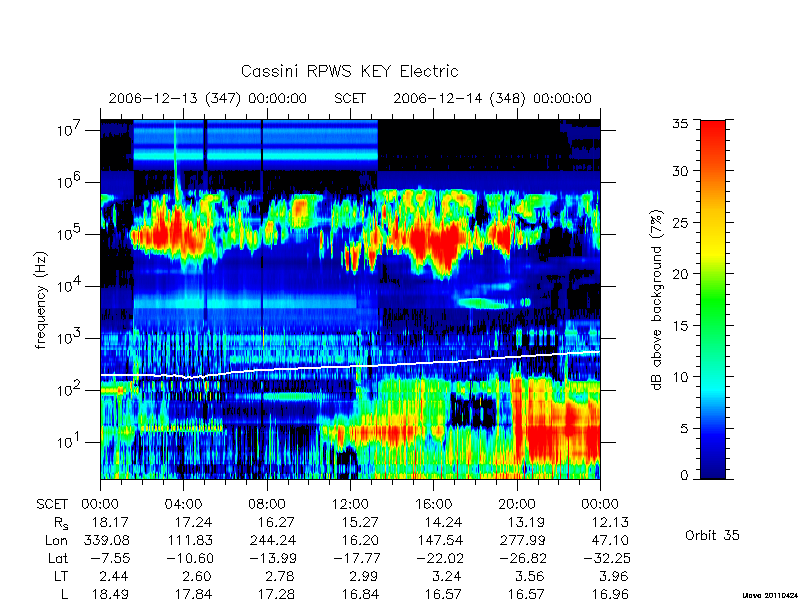This screenshot has height=600, width=800.
Task: Click the 25 tick label on colorbar
Action: click(680, 222)
